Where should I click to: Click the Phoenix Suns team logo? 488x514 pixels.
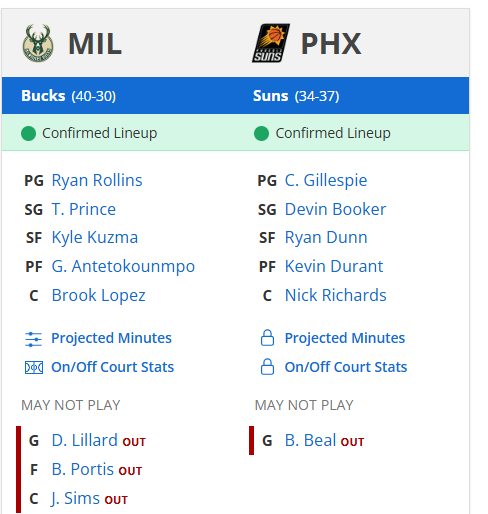click(271, 43)
